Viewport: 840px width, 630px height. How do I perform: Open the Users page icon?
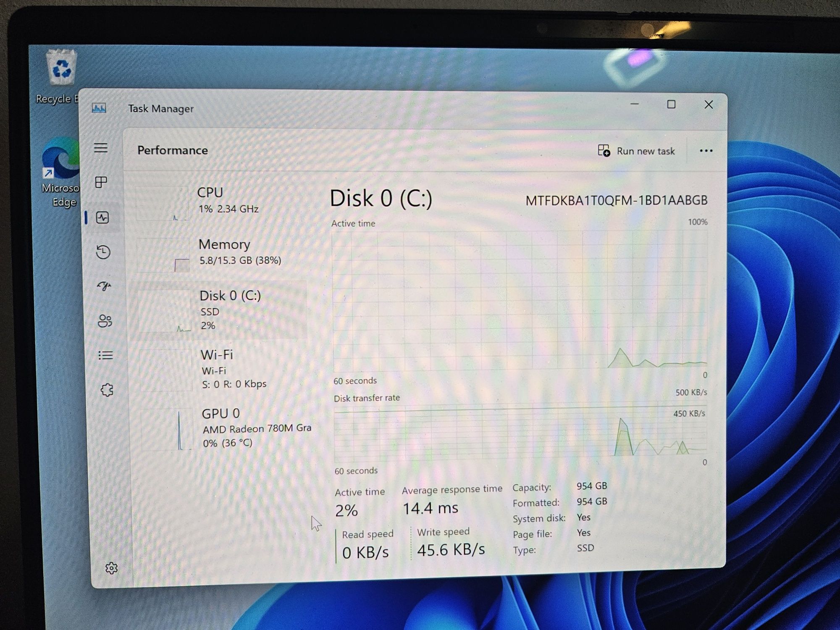click(105, 321)
